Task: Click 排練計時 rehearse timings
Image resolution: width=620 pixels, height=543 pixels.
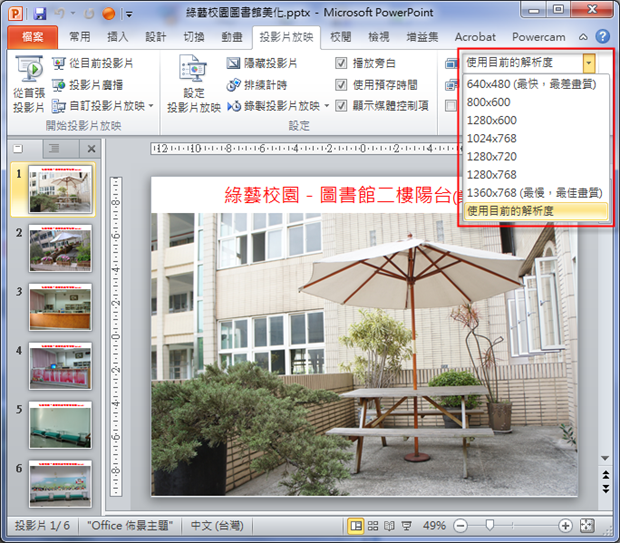Action: tap(257, 85)
